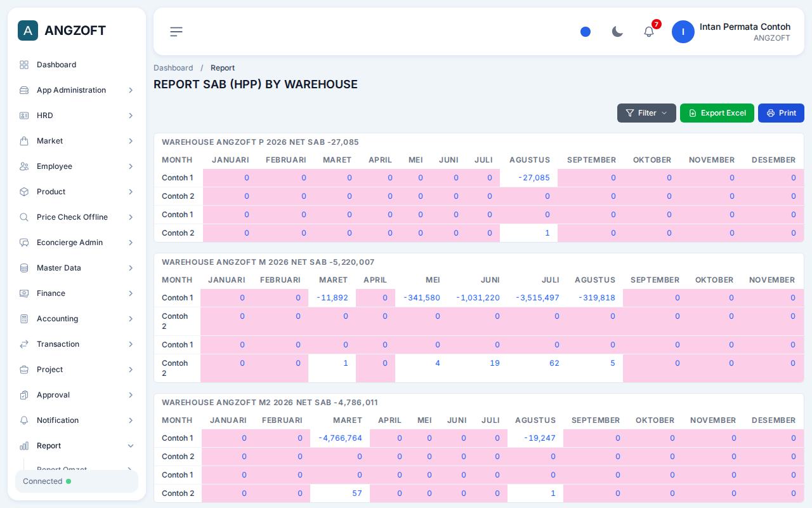The width and height of the screenshot is (812, 508).
Task: Click the Print button
Action: tap(781, 113)
